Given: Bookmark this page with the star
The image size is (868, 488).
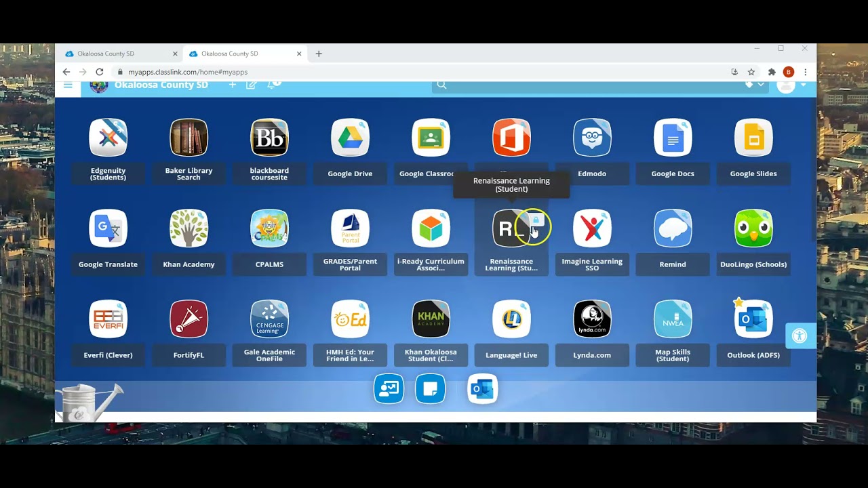Looking at the screenshot, I should (x=751, y=72).
